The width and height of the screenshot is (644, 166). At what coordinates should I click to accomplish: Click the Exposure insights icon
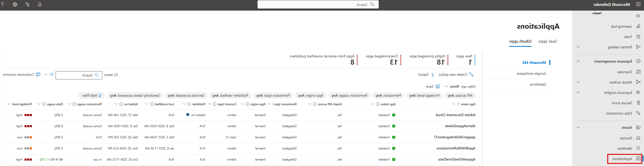638,93
